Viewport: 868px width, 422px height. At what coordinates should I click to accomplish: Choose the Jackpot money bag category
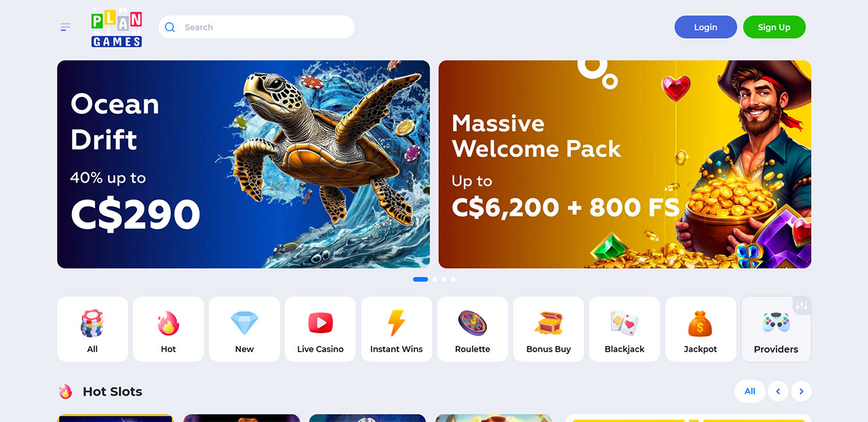click(701, 329)
